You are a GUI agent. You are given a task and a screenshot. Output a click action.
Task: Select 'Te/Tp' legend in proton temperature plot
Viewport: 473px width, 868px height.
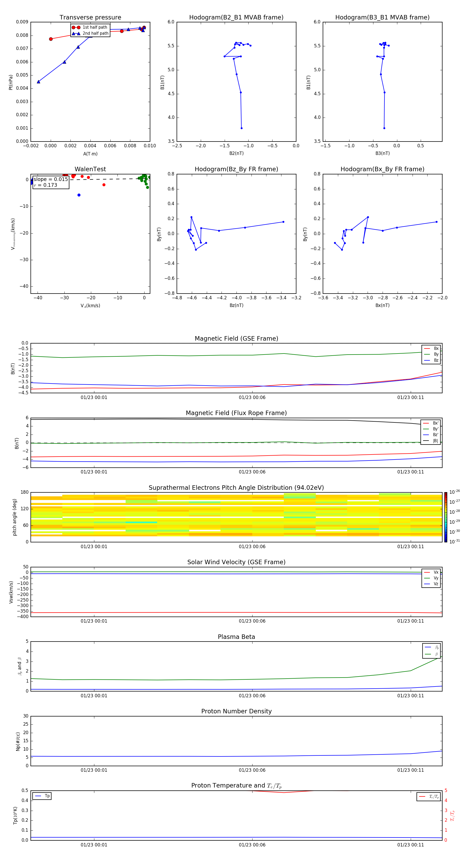coord(429,796)
